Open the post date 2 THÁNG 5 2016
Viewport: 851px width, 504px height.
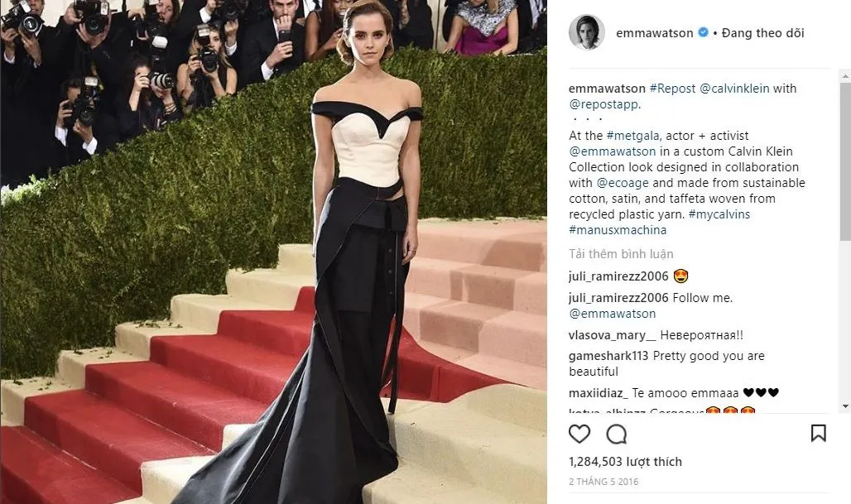coord(603,482)
